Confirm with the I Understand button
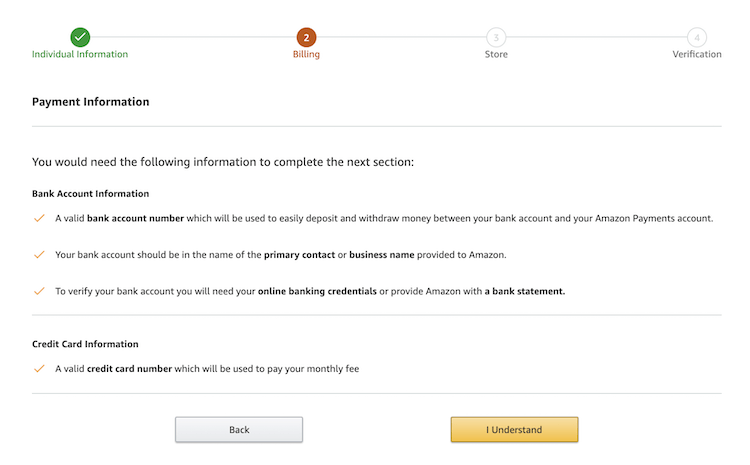This screenshot has width=750, height=465. (514, 430)
